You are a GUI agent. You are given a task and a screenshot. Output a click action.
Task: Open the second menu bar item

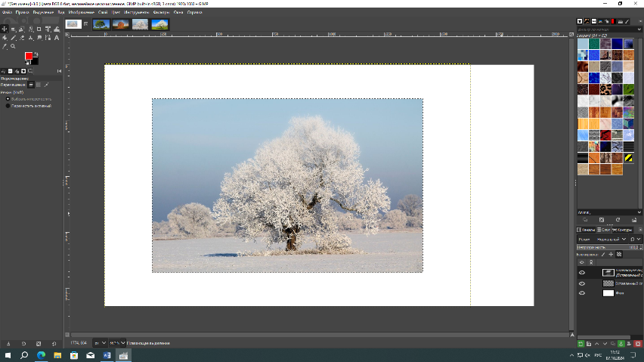click(22, 12)
